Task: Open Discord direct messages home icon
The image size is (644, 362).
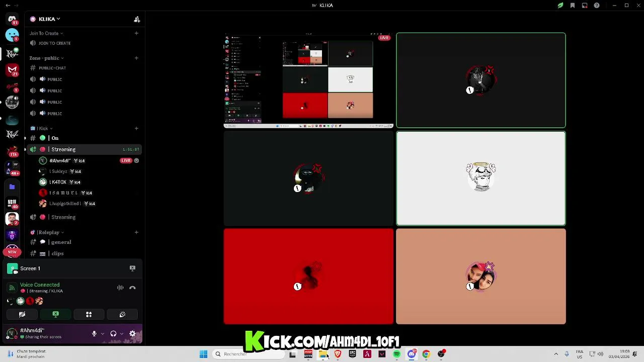Action: [x=12, y=19]
